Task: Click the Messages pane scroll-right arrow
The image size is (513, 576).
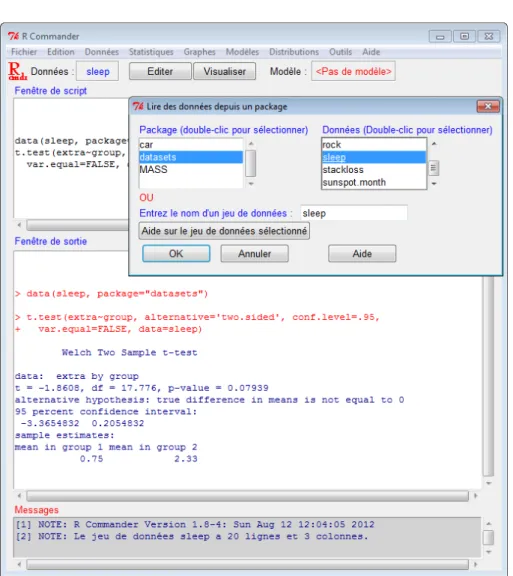Action: tap(476, 564)
